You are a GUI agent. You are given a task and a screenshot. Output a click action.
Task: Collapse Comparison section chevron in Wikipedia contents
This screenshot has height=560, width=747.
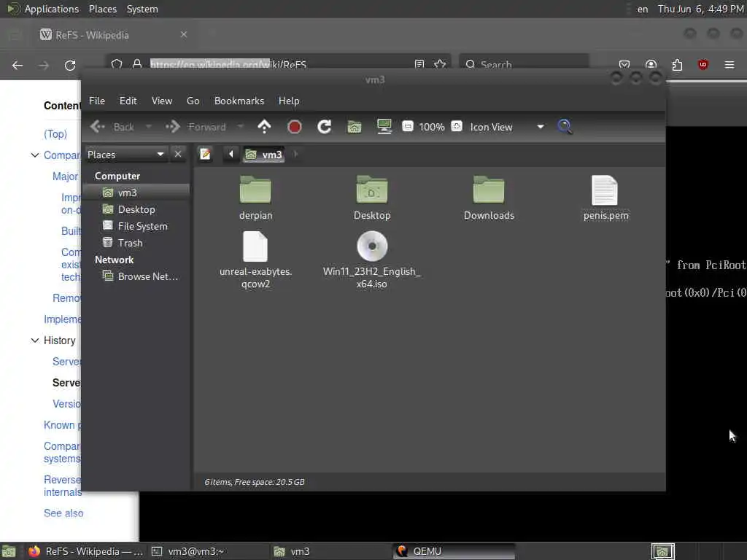[35, 155]
